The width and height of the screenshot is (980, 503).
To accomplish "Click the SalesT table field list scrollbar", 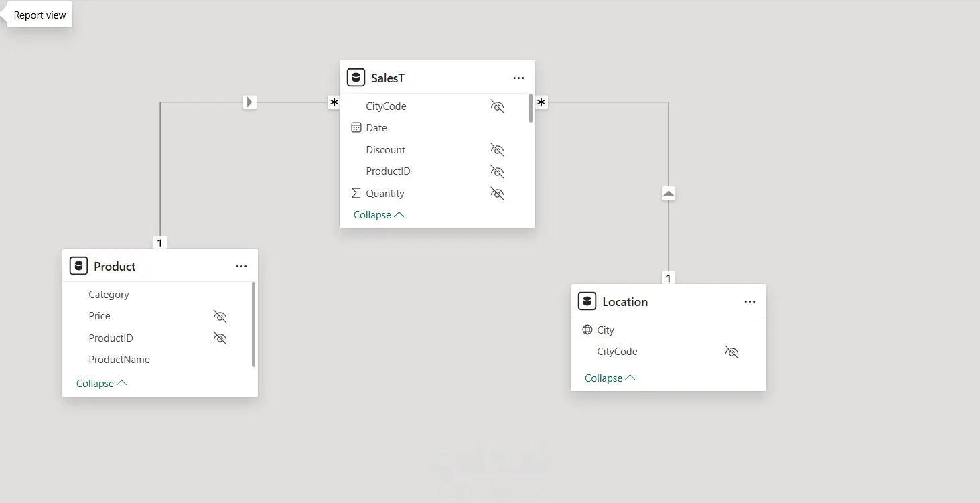I will click(x=531, y=109).
